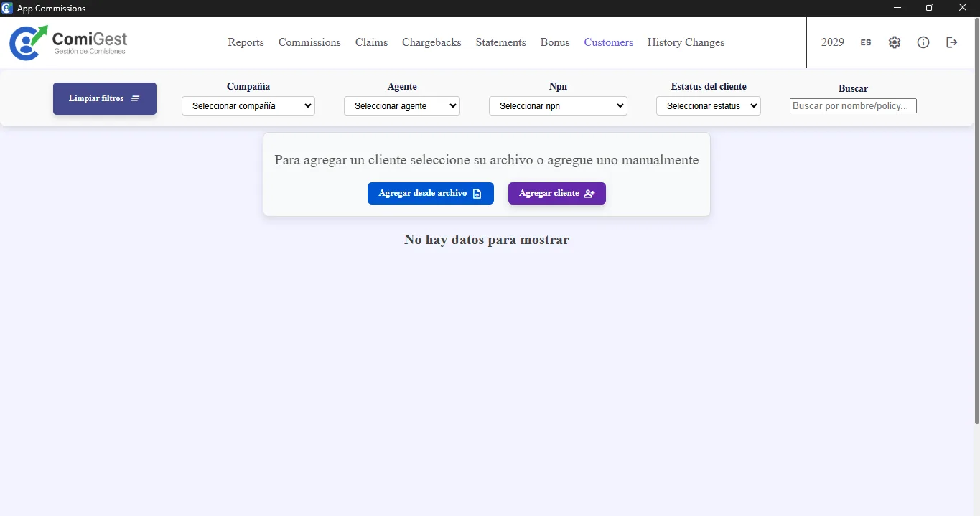Image resolution: width=980 pixels, height=516 pixels.
Task: Open the Seleccionar agente dropdown
Action: 402,105
